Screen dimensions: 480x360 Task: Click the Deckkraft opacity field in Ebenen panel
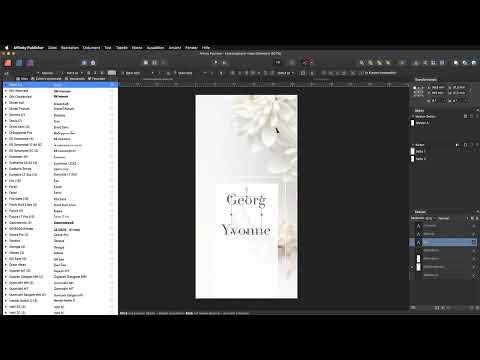429,218
